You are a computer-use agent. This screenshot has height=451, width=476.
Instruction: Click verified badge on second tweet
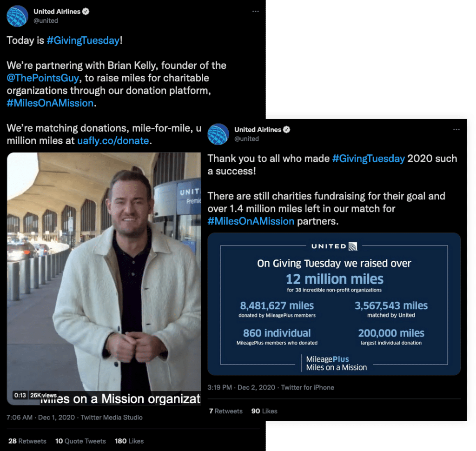(x=287, y=130)
